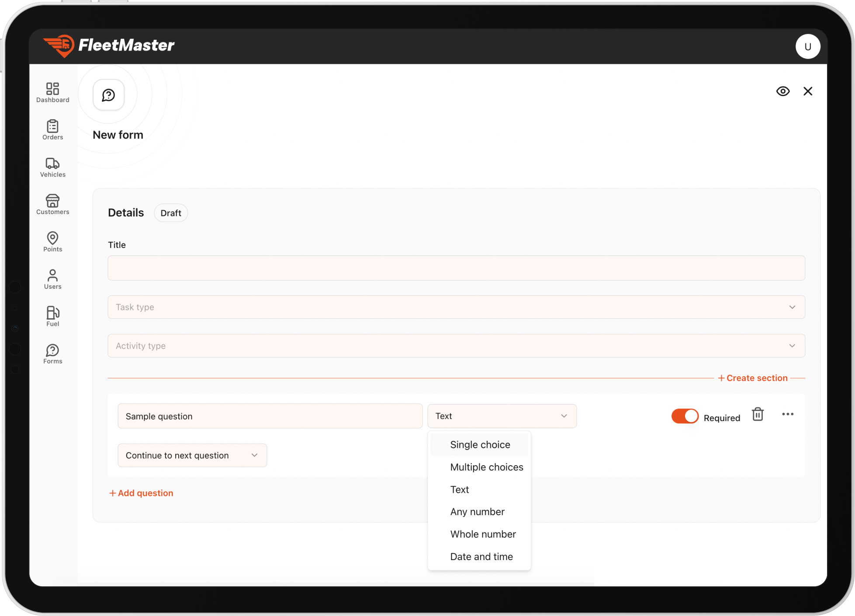Expand the Activity type dropdown
Viewport: 855px width, 616px height.
[456, 346]
